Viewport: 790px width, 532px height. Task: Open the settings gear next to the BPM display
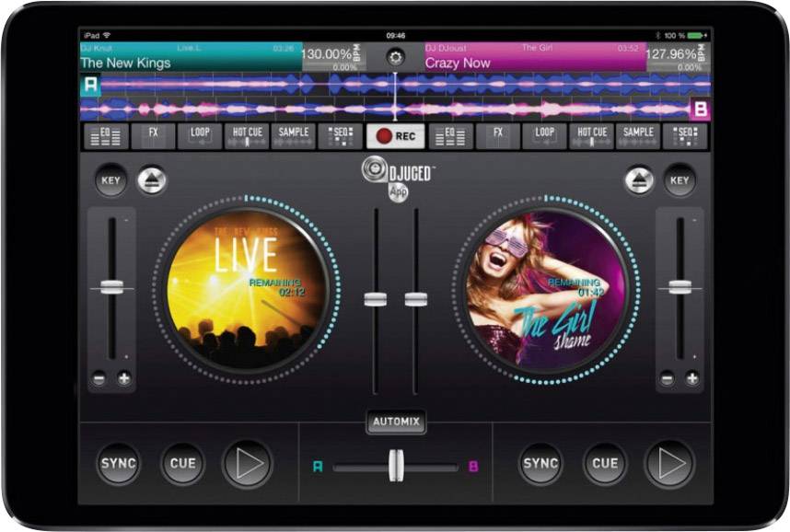394,55
